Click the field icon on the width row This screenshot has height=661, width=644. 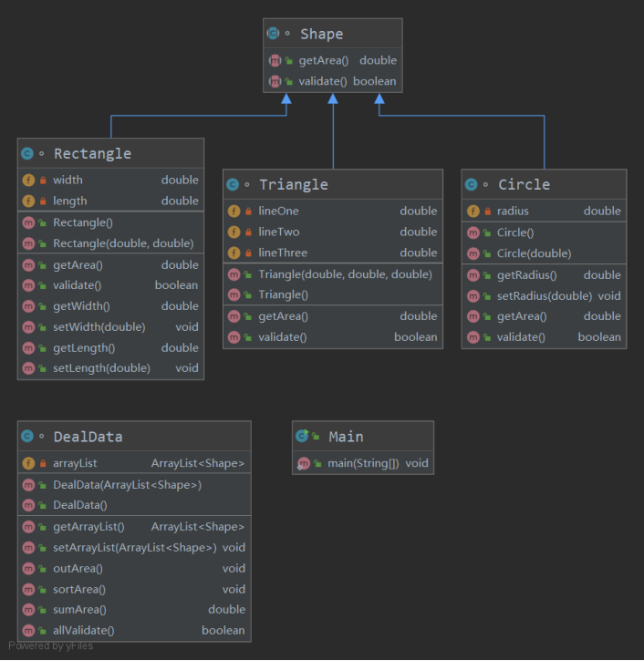click(x=28, y=181)
